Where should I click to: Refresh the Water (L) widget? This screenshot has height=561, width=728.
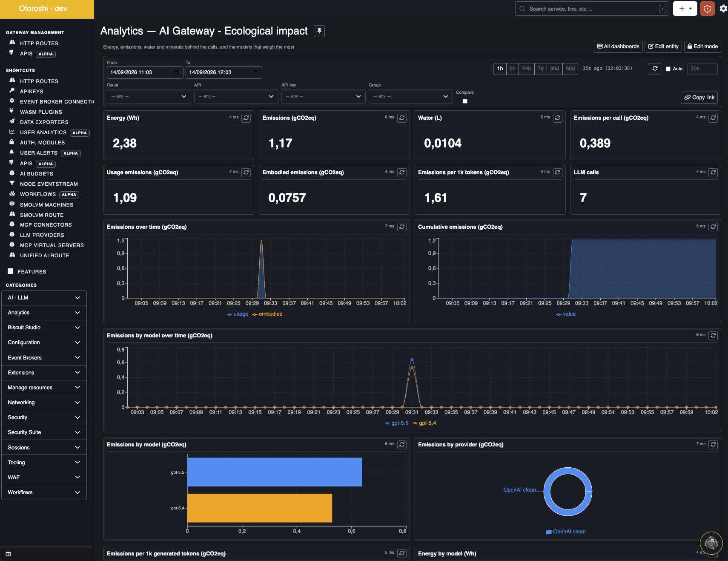pos(558,118)
